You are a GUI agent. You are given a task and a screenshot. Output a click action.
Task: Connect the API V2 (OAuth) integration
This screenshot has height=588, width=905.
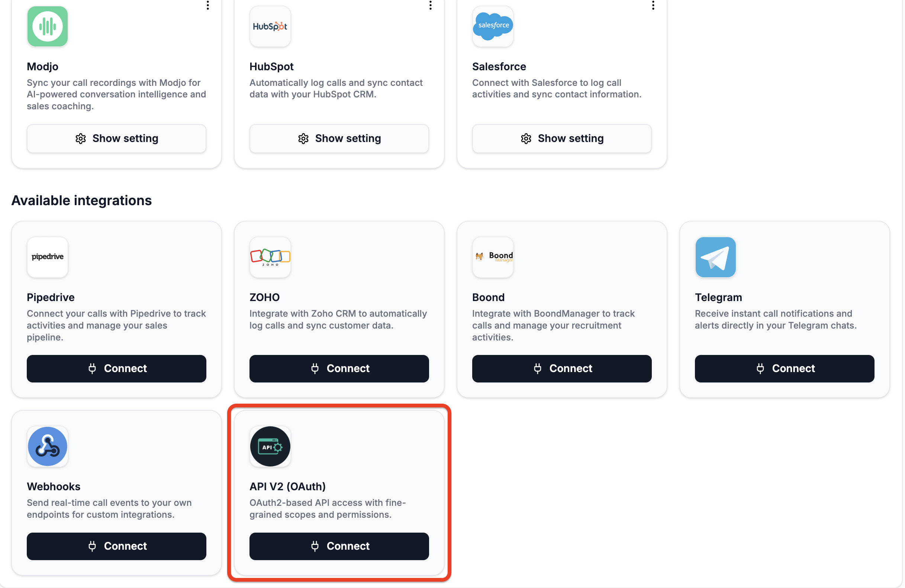pyautogui.click(x=339, y=546)
